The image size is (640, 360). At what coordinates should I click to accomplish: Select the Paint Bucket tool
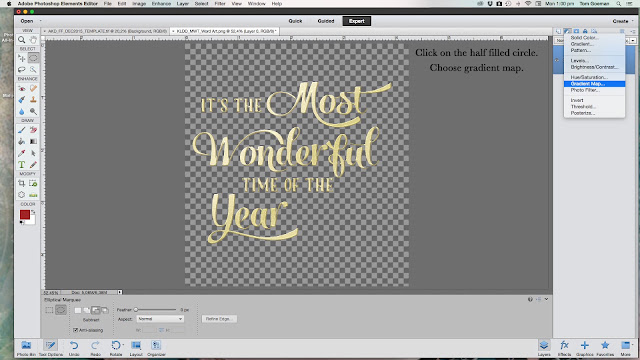click(x=22, y=141)
